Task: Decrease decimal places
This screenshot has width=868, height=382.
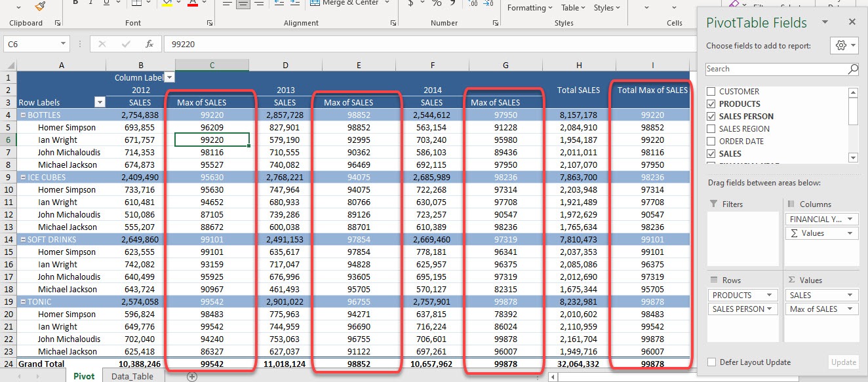Action: (x=489, y=3)
